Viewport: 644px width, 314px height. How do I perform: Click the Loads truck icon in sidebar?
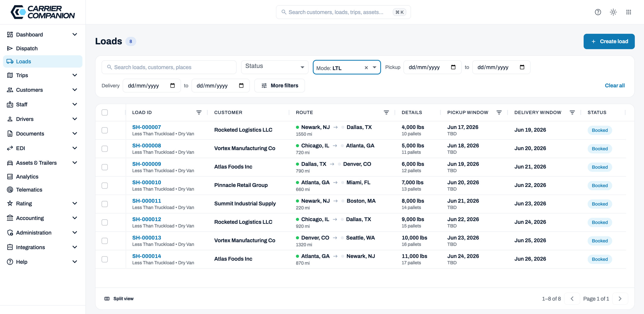pos(10,62)
